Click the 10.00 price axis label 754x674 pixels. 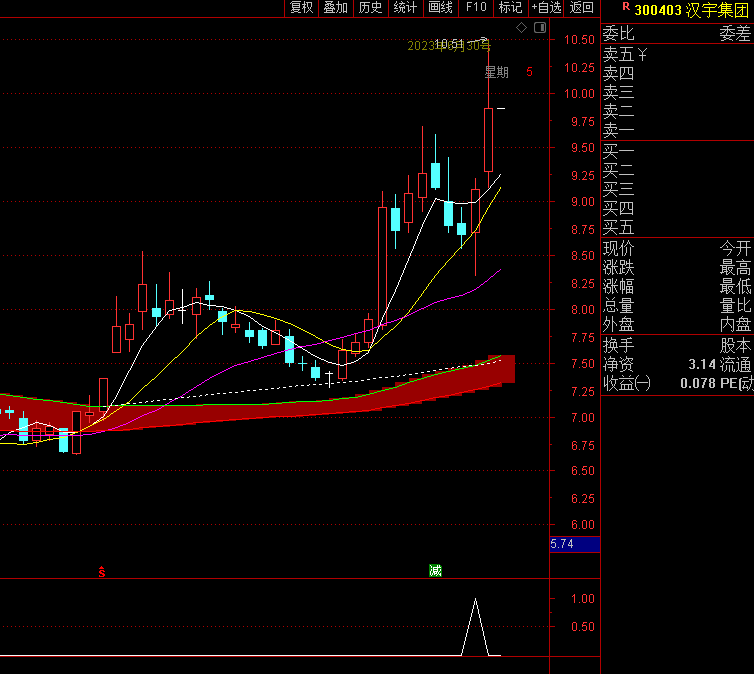click(x=579, y=94)
